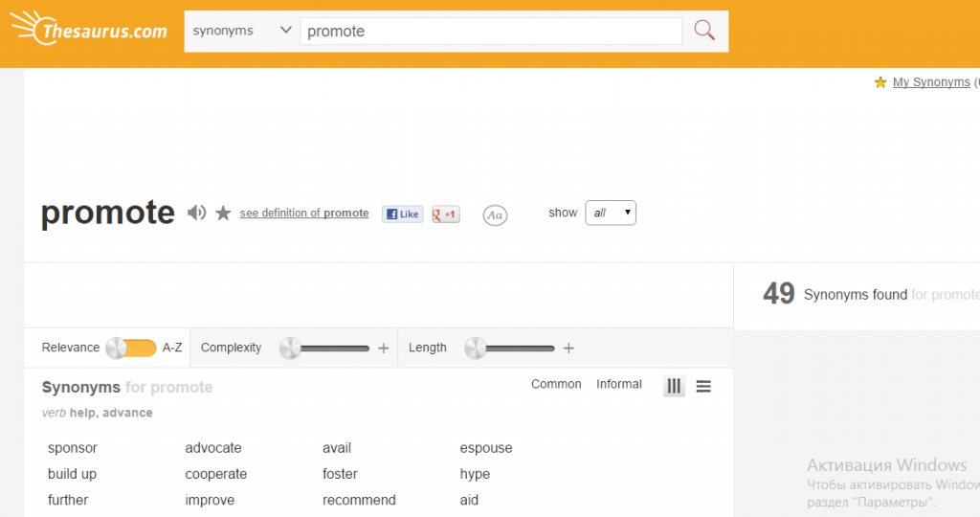Screen dimensions: 980x517
Task: Open the 'see definition of promote' link
Action: pos(303,214)
